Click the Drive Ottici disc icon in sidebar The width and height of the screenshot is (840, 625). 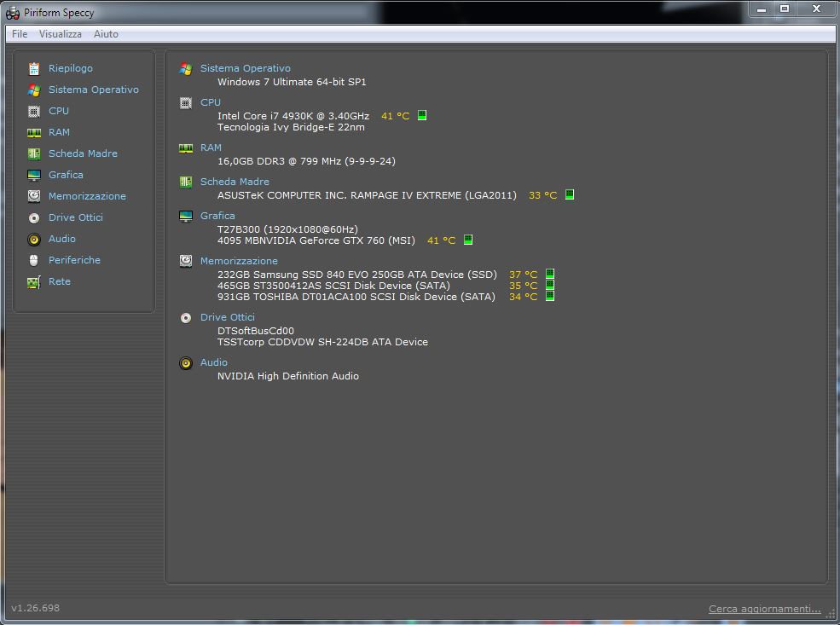[34, 218]
